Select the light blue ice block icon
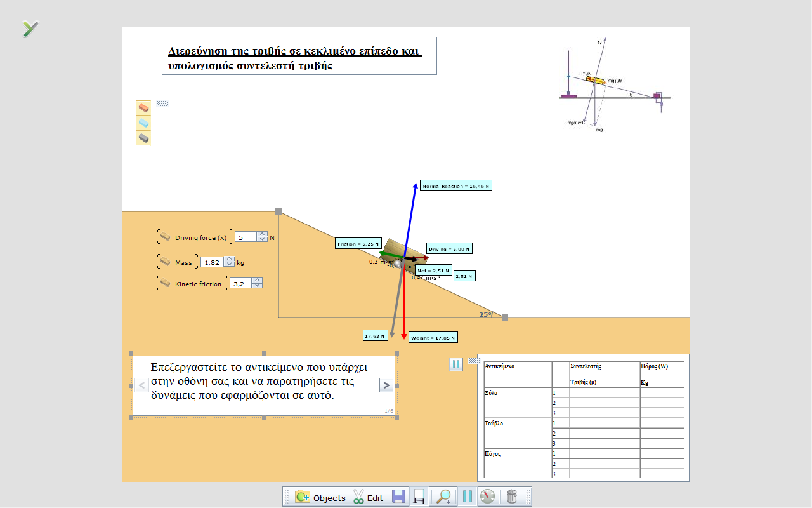This screenshot has width=812, height=508. (x=143, y=123)
